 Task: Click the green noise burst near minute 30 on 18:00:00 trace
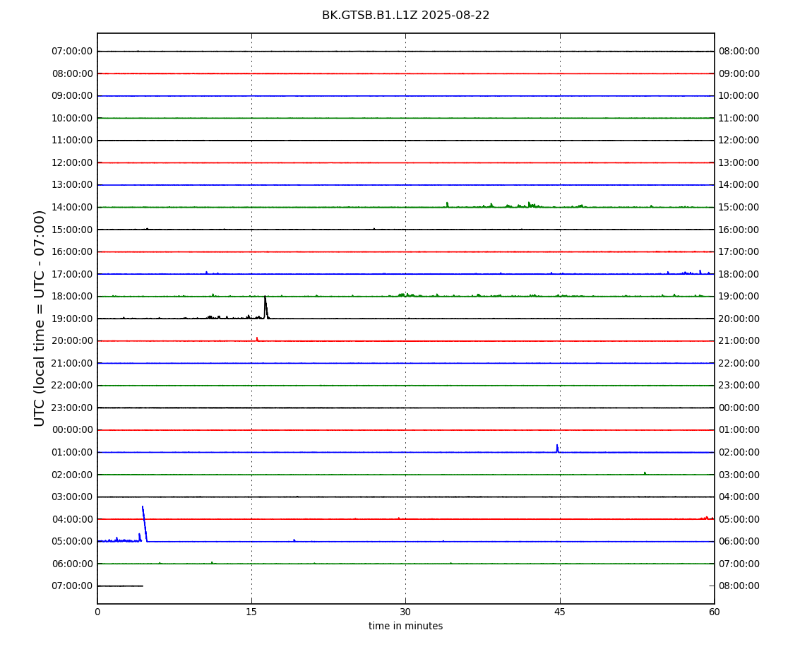(405, 295)
